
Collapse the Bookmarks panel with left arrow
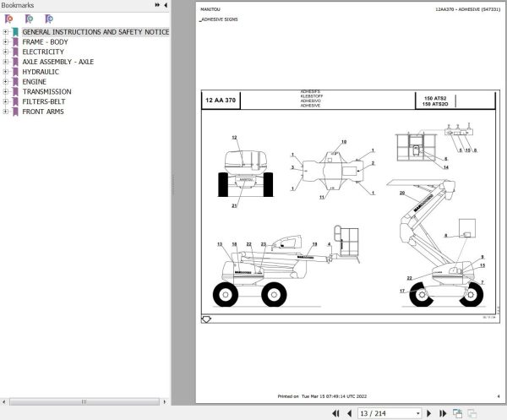[166, 5]
